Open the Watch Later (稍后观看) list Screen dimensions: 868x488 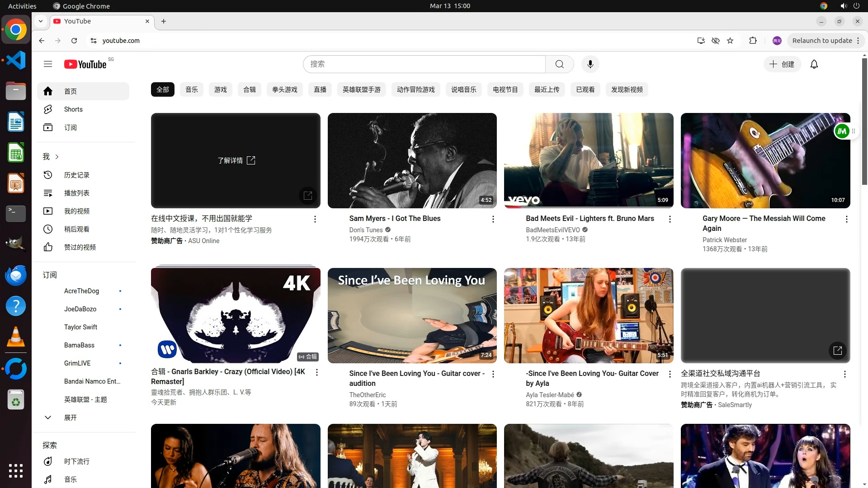(76, 229)
